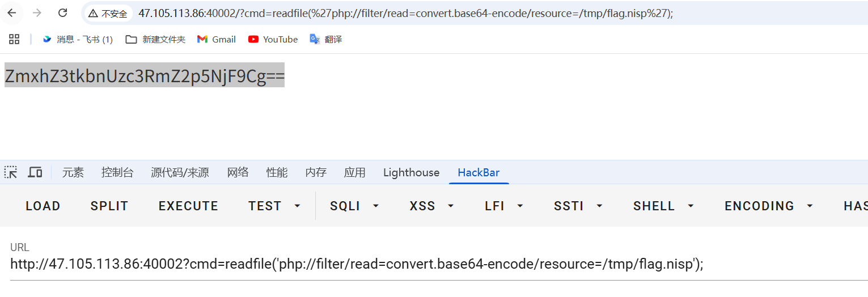Switch to the Lighthouse tab
Image resolution: width=868 pixels, height=297 pixels.
(x=411, y=172)
